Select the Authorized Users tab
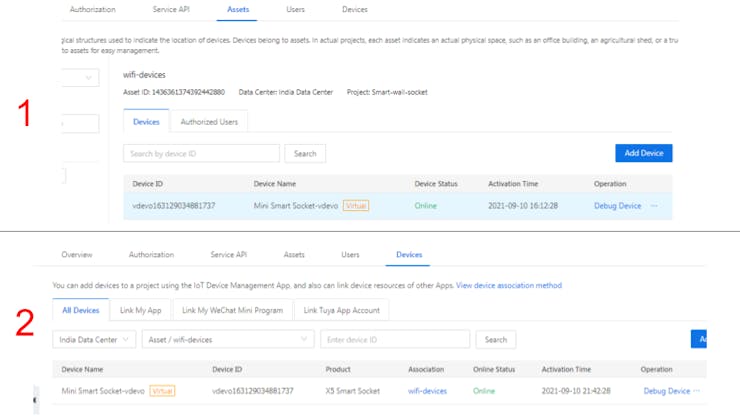 [x=209, y=122]
